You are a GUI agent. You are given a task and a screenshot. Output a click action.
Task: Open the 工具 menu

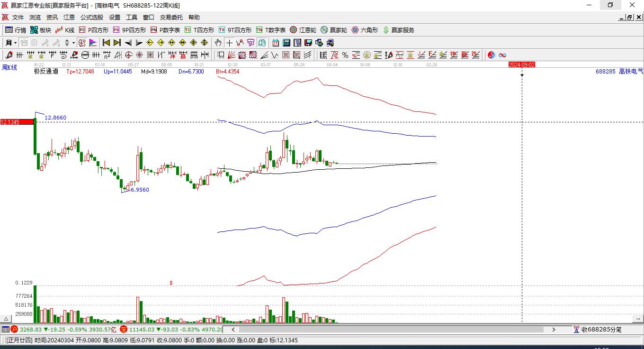(132, 18)
